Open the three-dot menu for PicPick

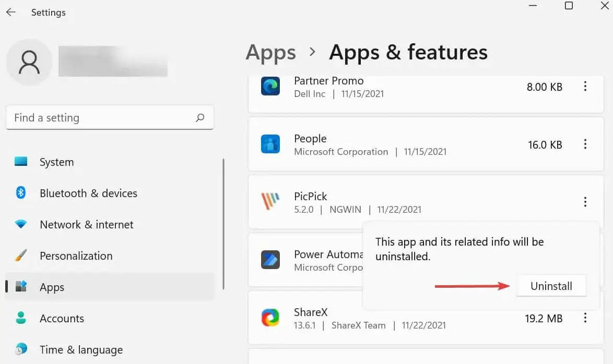pos(585,202)
